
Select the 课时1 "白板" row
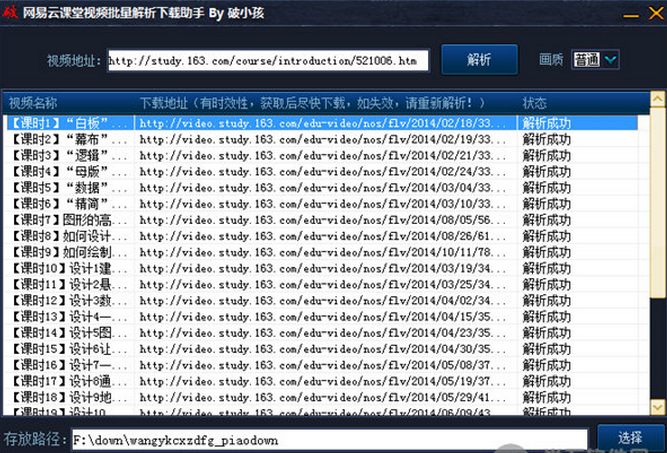(x=68, y=124)
